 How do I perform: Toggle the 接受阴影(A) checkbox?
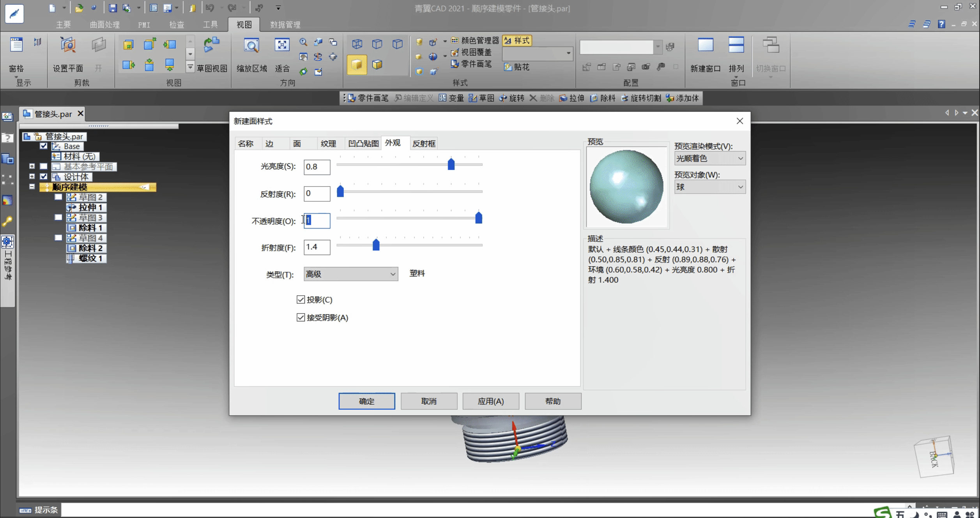(300, 317)
